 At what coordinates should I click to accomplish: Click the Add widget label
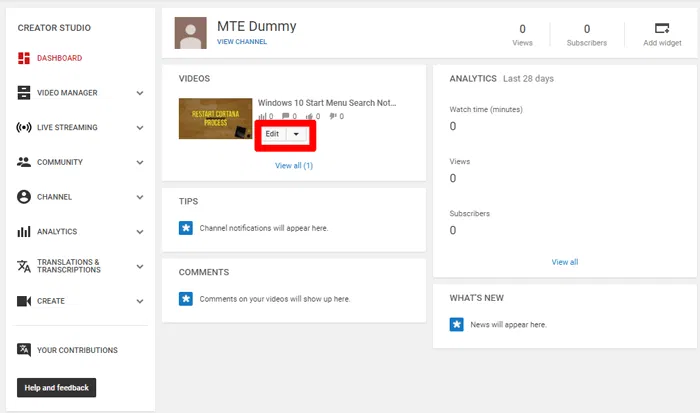(662, 43)
